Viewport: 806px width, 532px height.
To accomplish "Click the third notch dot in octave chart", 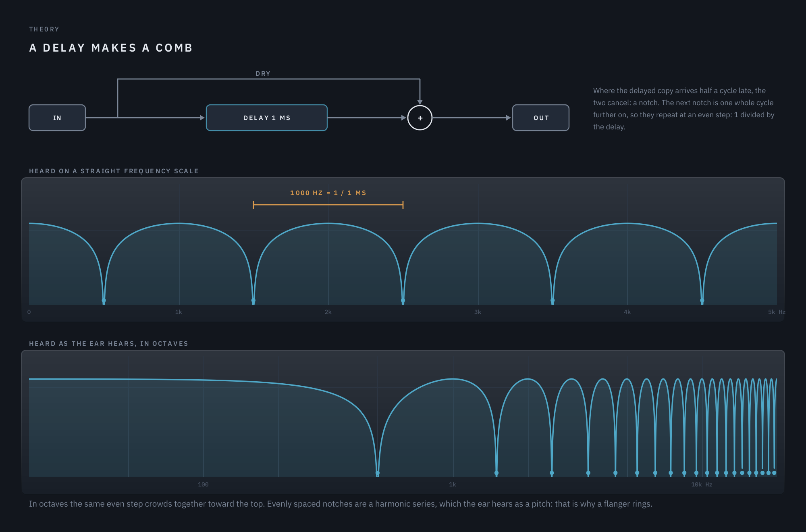I will click(x=552, y=473).
